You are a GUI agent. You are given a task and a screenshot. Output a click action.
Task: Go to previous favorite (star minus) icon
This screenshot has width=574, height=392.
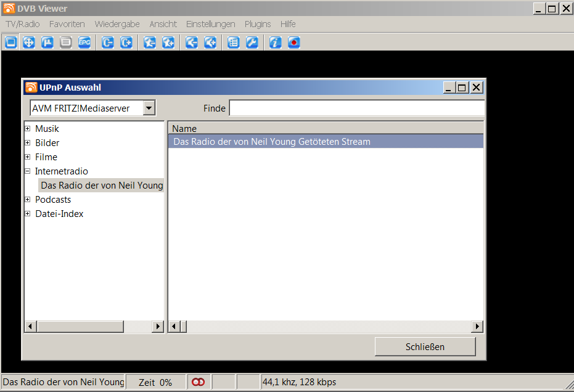click(x=149, y=43)
